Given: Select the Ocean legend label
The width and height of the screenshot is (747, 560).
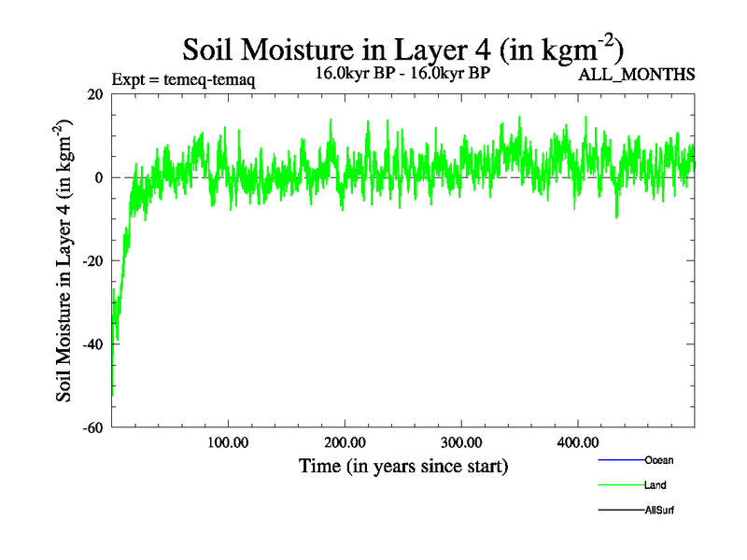Looking at the screenshot, I should pos(658,460).
